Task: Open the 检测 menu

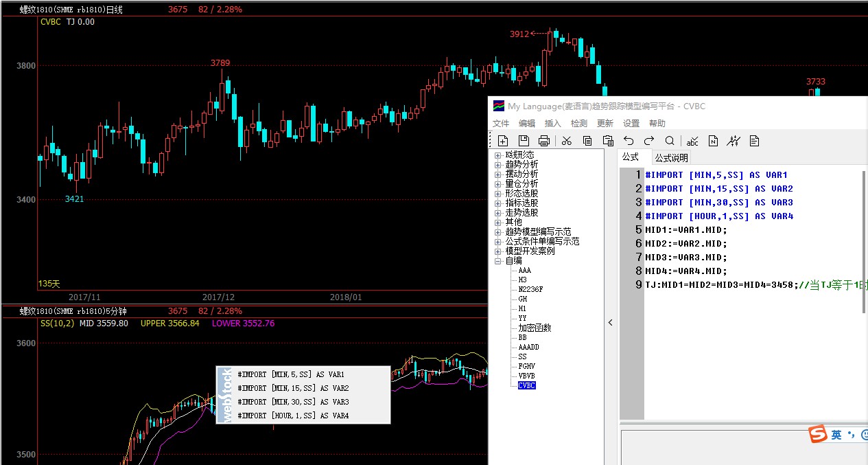Action: point(579,124)
